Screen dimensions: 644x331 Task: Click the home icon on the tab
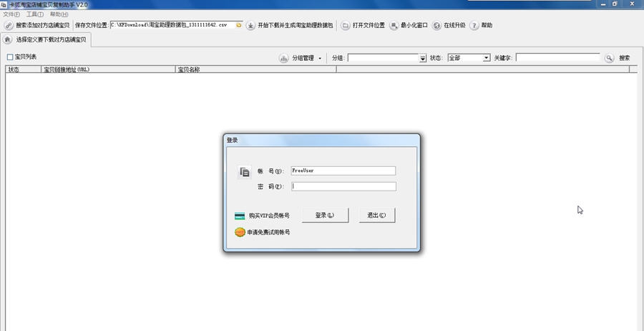[7, 39]
